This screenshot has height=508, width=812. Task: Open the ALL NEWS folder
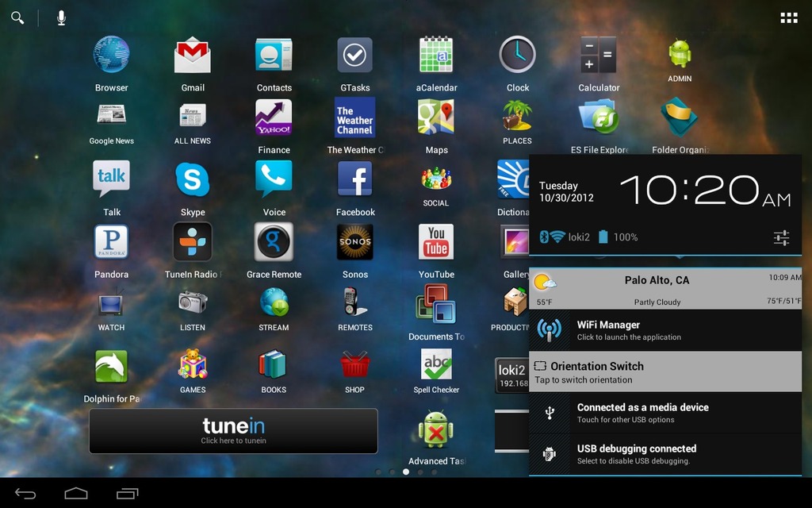point(193,114)
